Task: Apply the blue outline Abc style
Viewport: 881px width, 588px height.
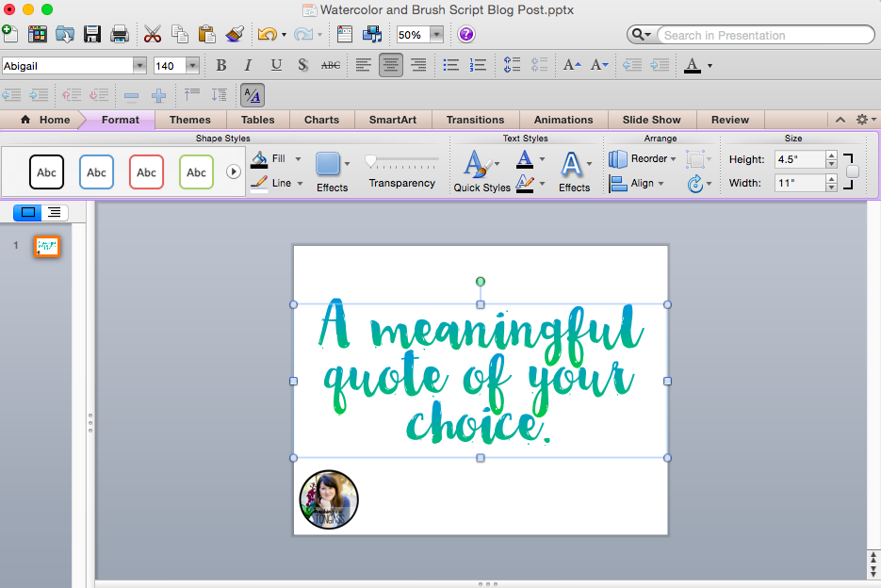Action: click(x=97, y=172)
